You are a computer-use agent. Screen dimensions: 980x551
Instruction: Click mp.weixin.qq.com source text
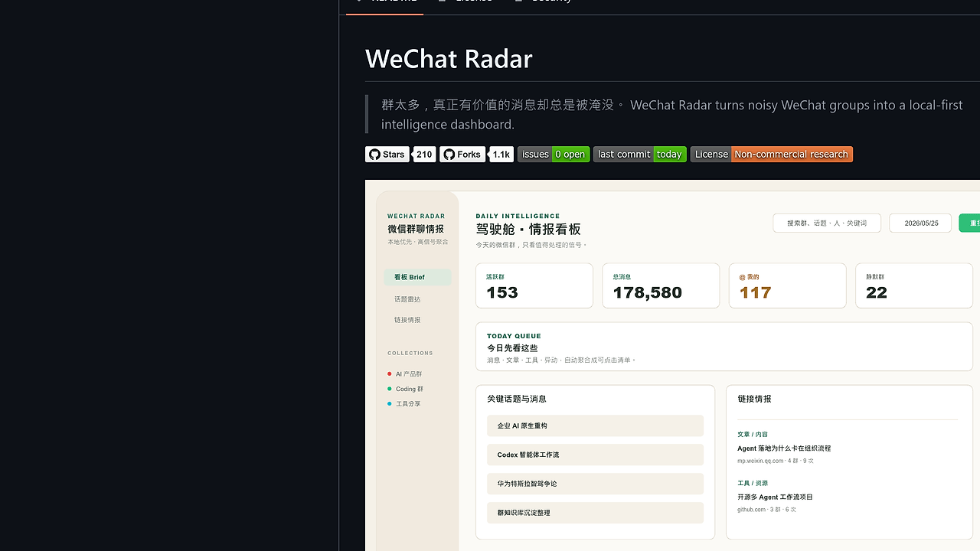coord(760,461)
